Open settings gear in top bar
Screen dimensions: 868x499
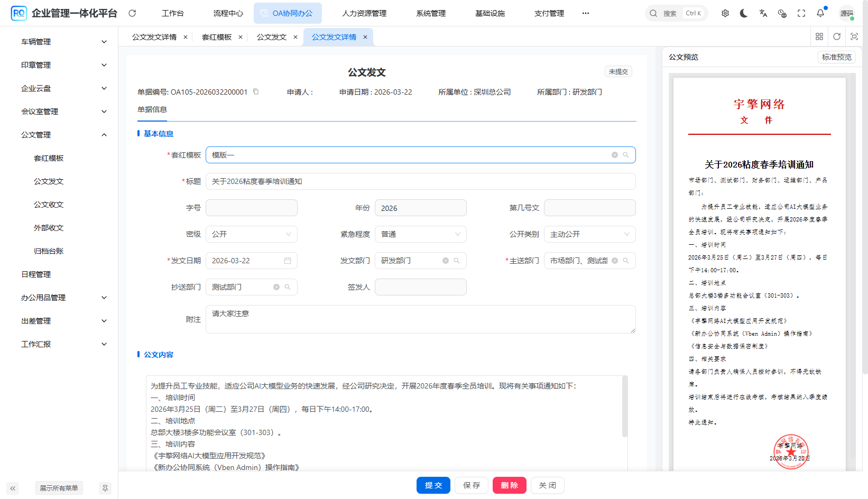[725, 13]
